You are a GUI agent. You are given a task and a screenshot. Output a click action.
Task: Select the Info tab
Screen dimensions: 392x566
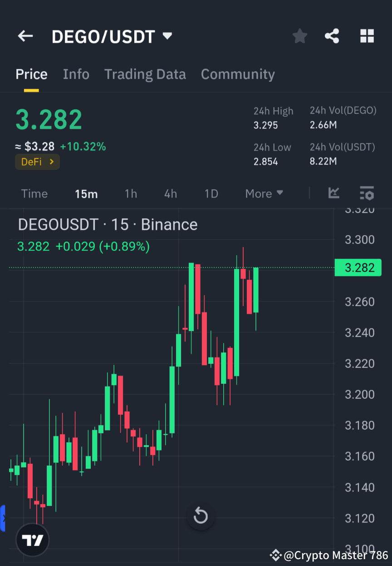[x=76, y=74]
